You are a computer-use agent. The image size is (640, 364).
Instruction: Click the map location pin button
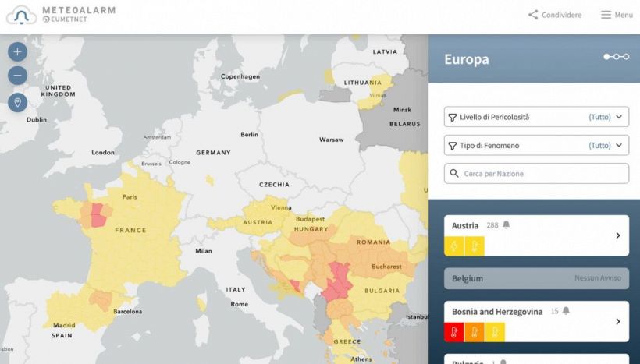click(17, 103)
